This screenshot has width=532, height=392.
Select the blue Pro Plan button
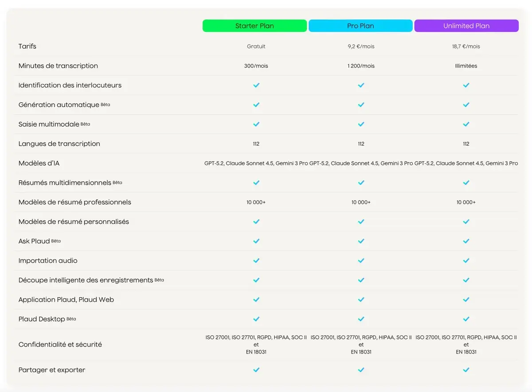360,26
